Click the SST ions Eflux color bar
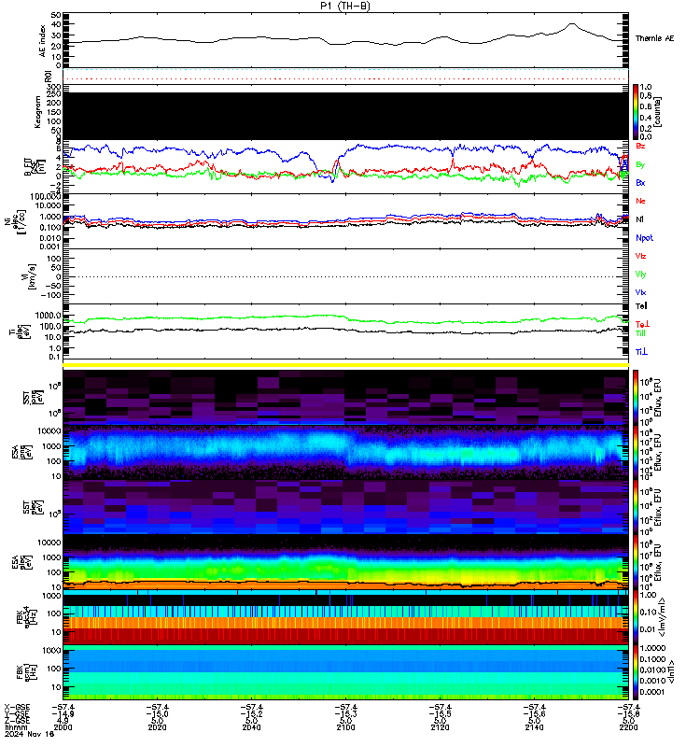 (x=636, y=397)
